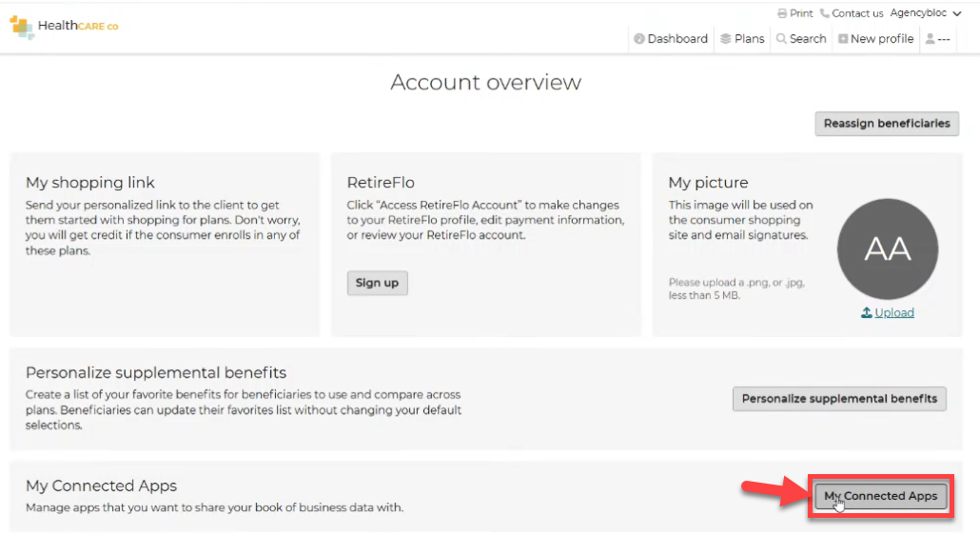Click the New profile plus icon

click(x=842, y=39)
